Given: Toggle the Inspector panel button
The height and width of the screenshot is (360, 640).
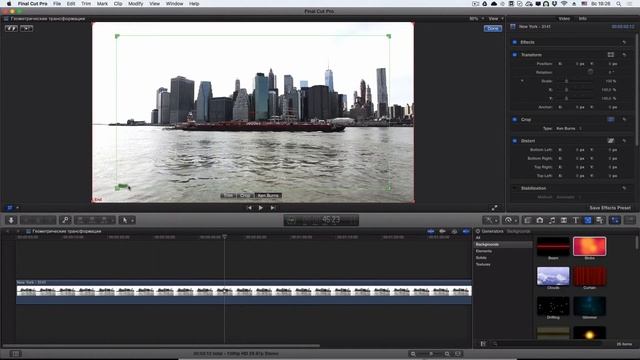Looking at the screenshot, I should click(x=615, y=220).
